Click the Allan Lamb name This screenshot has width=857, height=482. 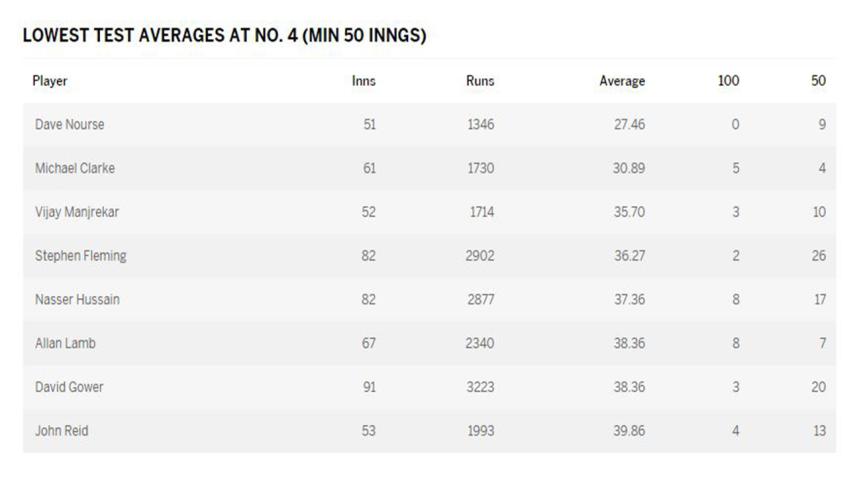(x=66, y=343)
